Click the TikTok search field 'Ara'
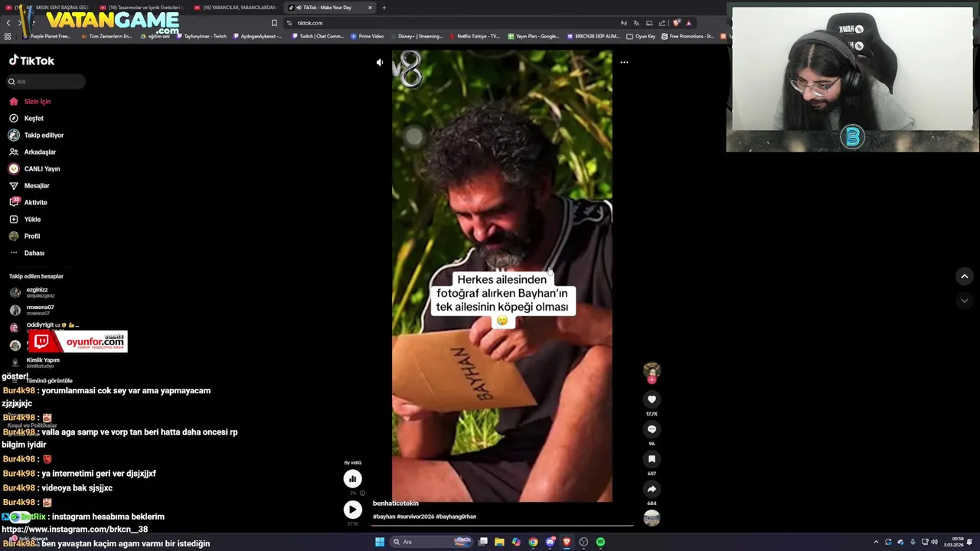980x551 pixels. coord(46,81)
